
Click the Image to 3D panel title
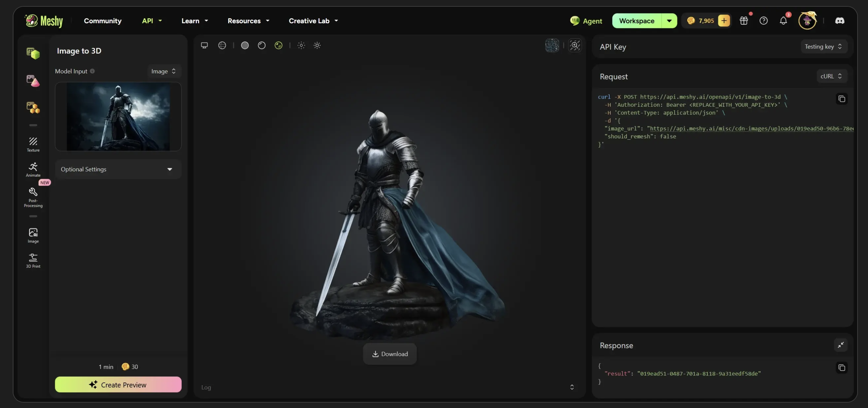point(79,51)
